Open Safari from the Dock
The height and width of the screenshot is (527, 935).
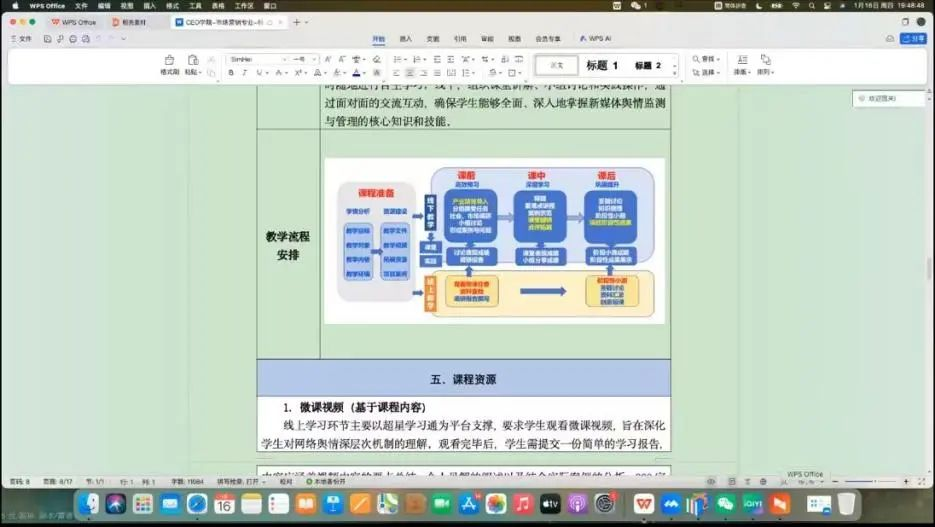[x=197, y=504]
